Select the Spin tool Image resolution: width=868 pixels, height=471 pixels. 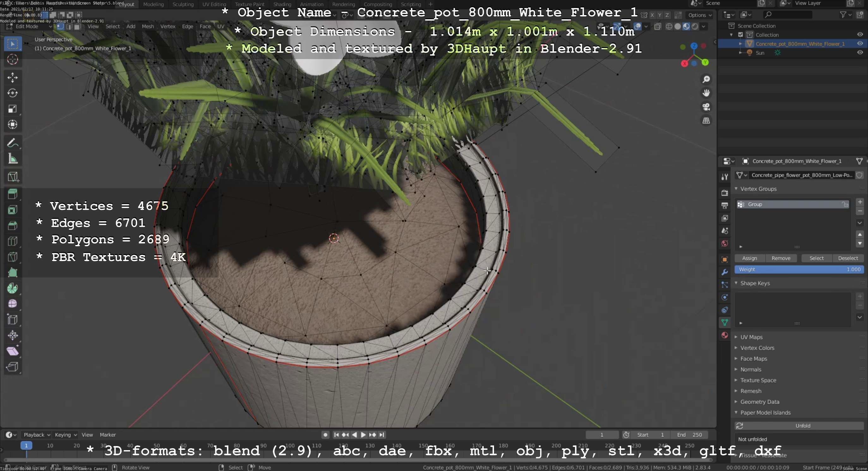12,288
